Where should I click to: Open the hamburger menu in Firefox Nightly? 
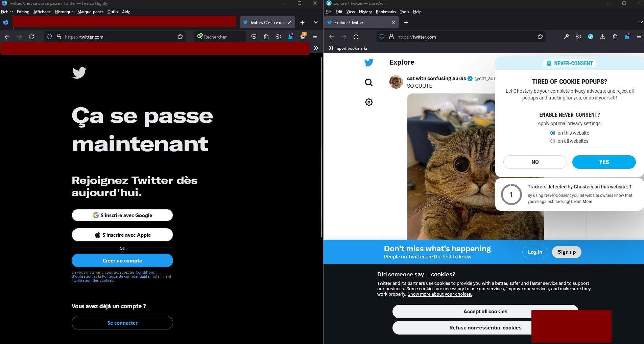coord(315,37)
